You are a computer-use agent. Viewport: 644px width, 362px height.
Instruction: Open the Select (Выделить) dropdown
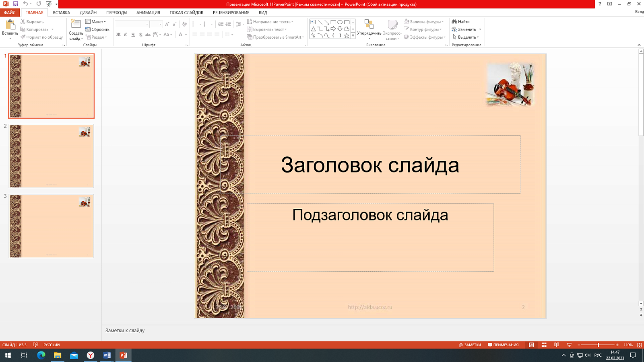[x=466, y=37]
